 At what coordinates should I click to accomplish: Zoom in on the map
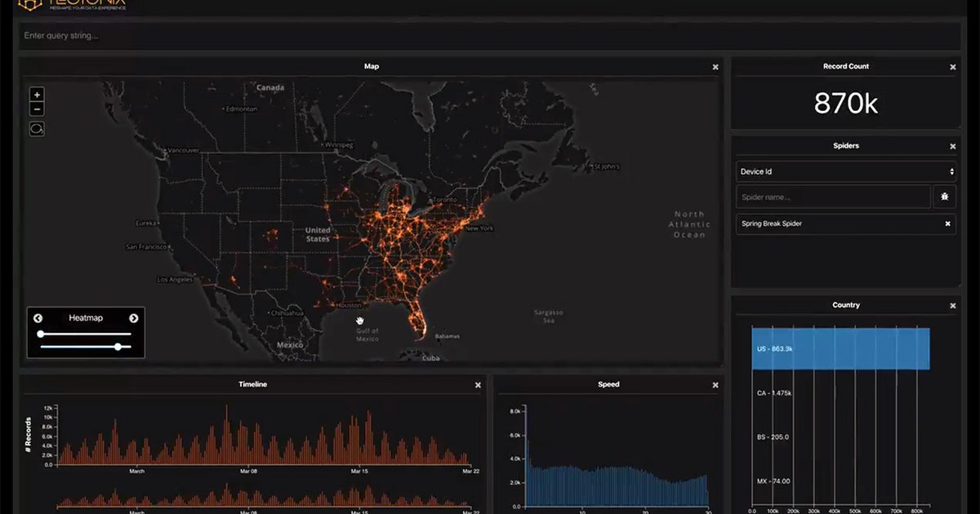point(37,95)
